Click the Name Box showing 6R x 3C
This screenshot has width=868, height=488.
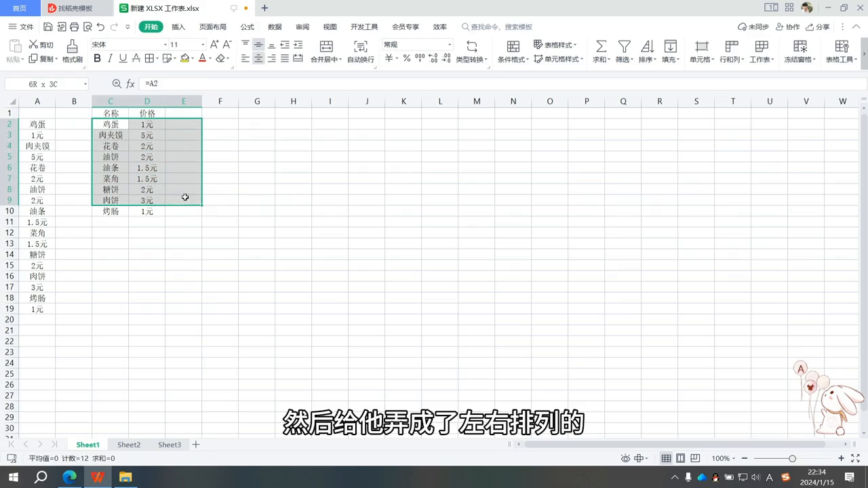[47, 84]
